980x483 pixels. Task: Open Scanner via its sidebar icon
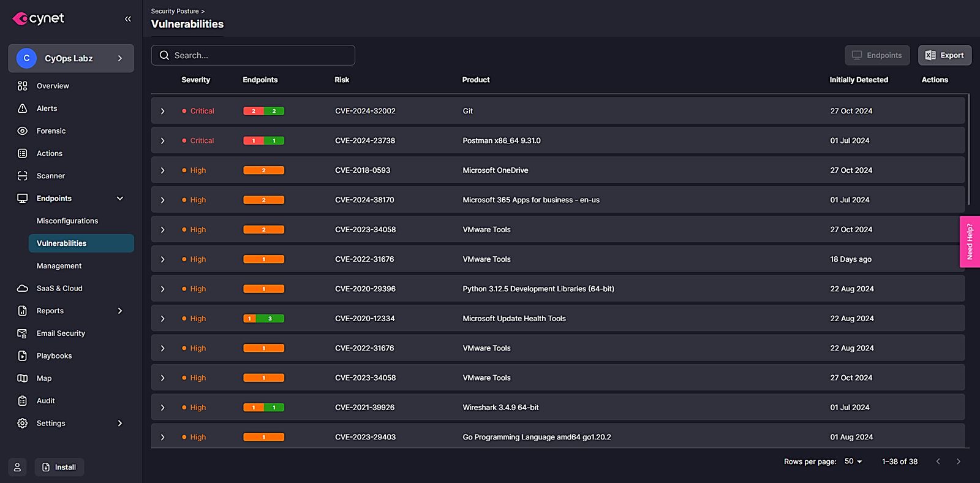23,176
